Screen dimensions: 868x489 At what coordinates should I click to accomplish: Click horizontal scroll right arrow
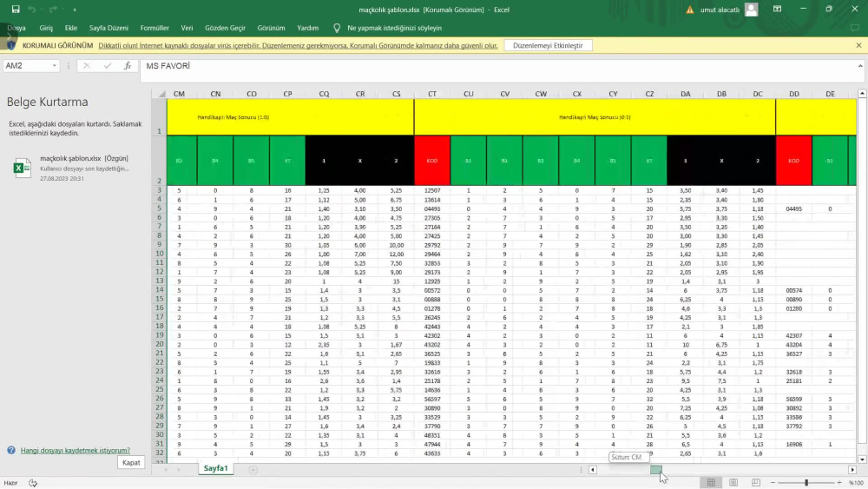852,470
